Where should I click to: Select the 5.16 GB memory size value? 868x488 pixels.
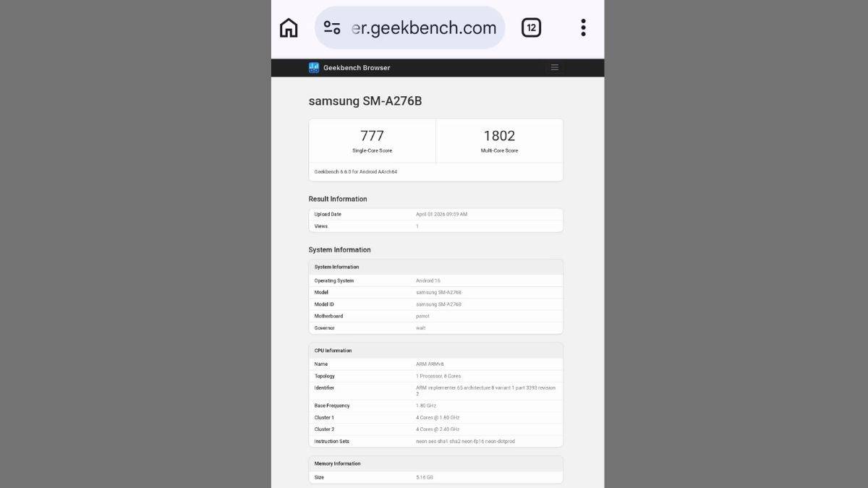point(425,477)
